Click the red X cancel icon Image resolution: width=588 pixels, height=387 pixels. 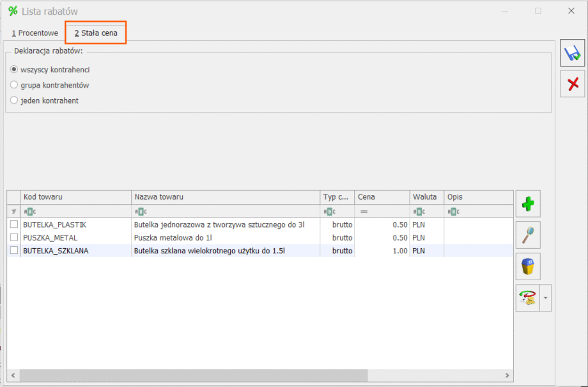(573, 84)
